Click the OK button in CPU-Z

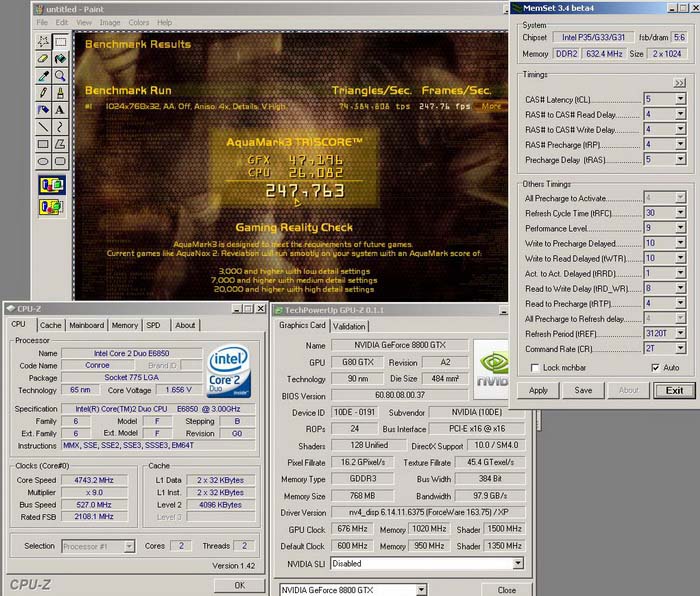(x=239, y=585)
